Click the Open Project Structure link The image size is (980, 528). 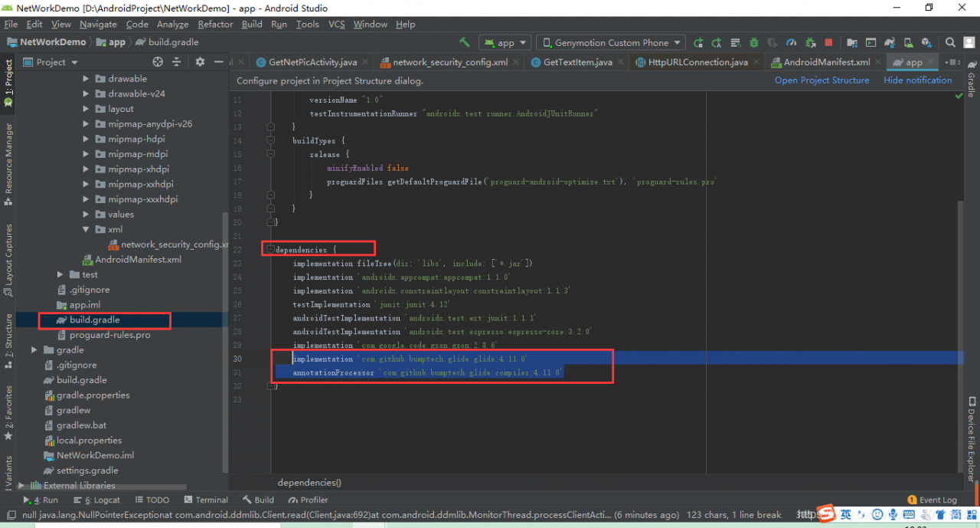(822, 80)
